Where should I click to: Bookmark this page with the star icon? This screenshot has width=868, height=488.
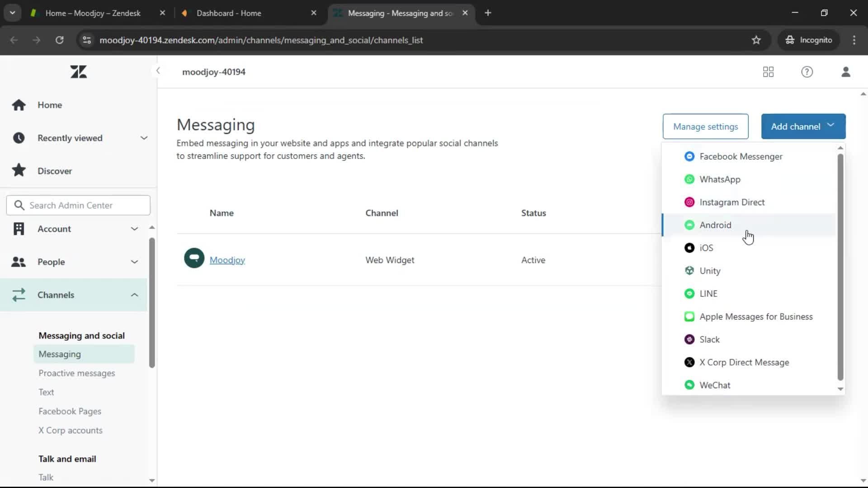(x=756, y=40)
